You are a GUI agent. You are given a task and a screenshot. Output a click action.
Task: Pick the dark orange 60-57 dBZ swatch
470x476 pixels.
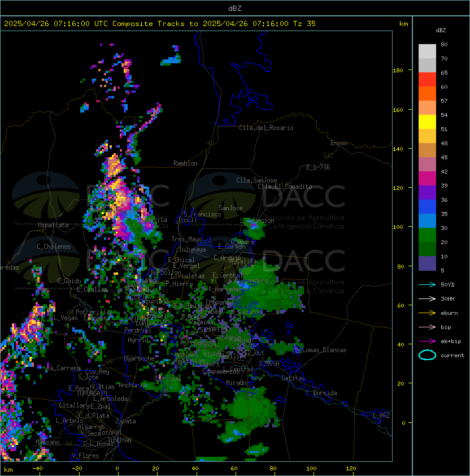[x=427, y=94]
